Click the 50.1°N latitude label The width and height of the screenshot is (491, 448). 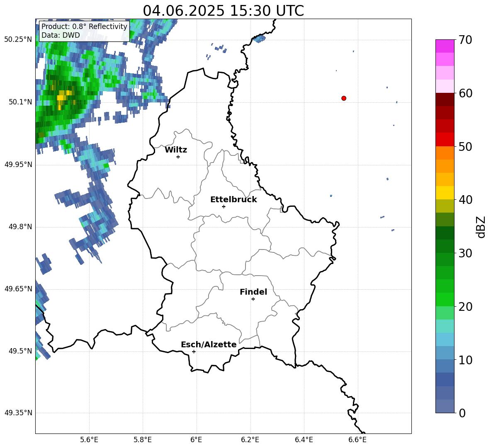pos(20,102)
